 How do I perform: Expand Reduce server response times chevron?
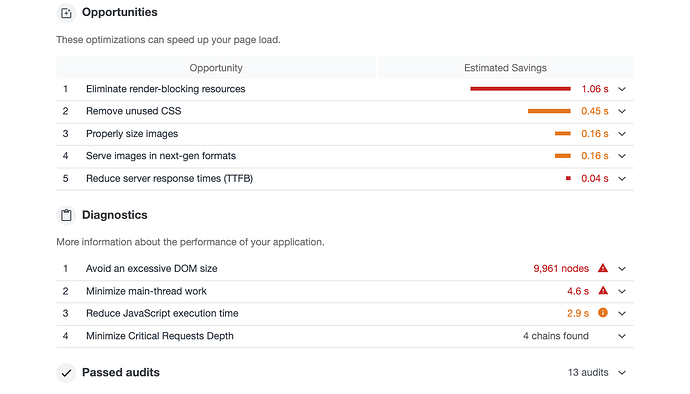pyautogui.click(x=622, y=179)
